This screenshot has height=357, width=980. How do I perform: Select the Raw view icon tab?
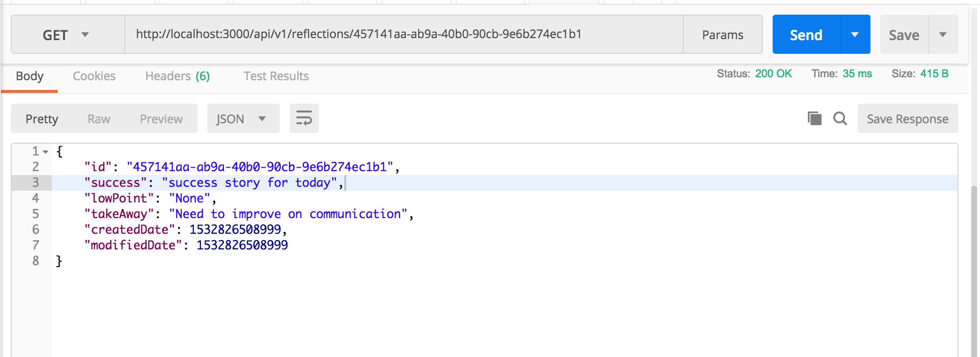coord(100,118)
